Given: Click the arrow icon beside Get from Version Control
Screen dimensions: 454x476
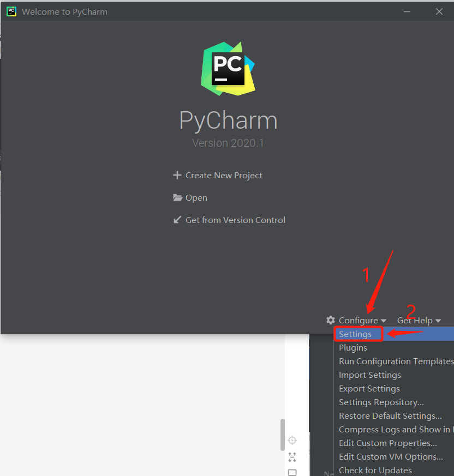Looking at the screenshot, I should (x=177, y=220).
